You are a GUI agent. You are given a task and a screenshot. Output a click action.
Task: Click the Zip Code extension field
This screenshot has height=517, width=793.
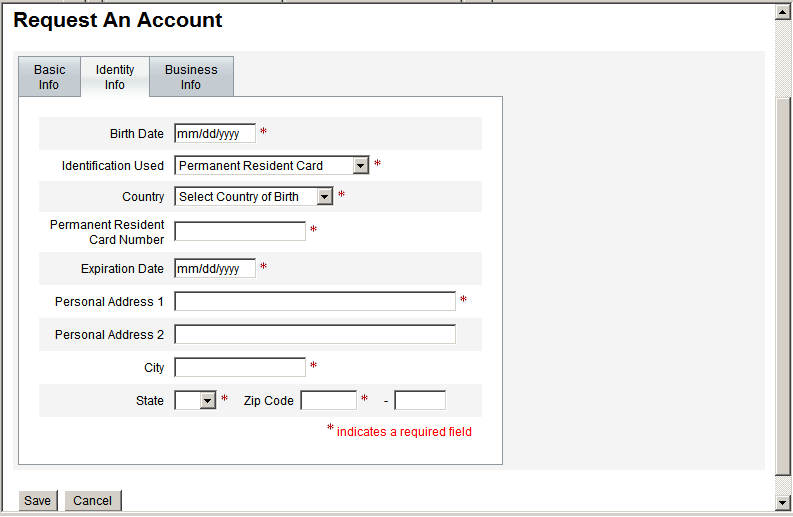420,401
